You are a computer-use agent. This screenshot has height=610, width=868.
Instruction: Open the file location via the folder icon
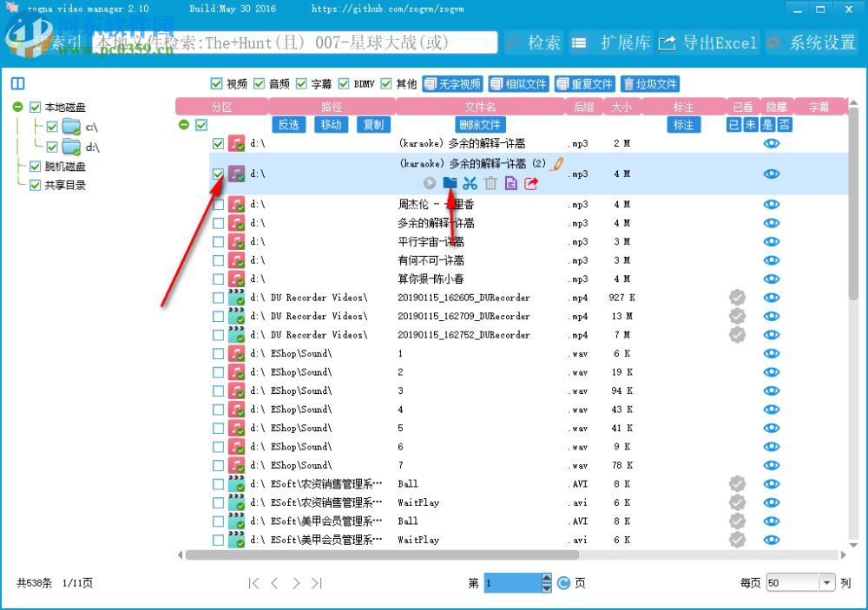[x=449, y=183]
